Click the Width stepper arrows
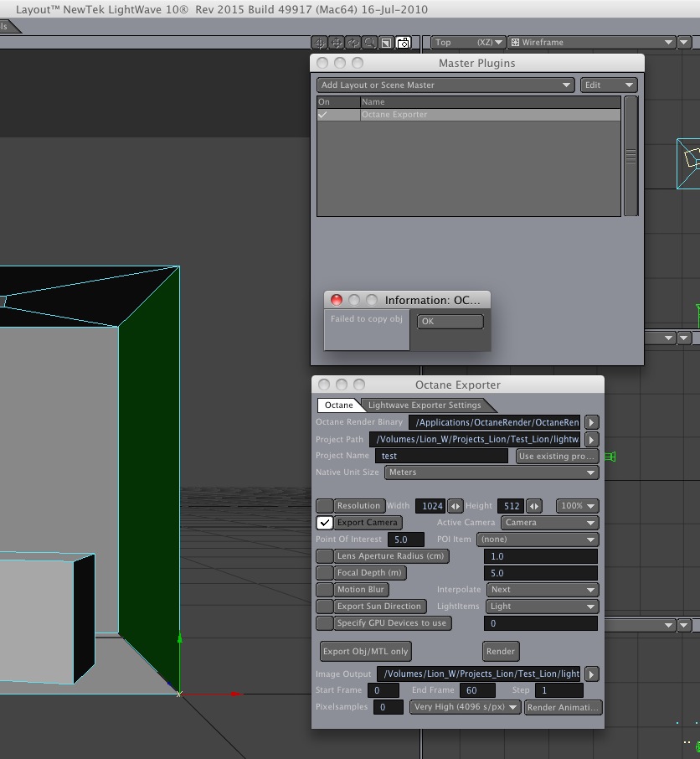The width and height of the screenshot is (700, 759). pos(455,506)
